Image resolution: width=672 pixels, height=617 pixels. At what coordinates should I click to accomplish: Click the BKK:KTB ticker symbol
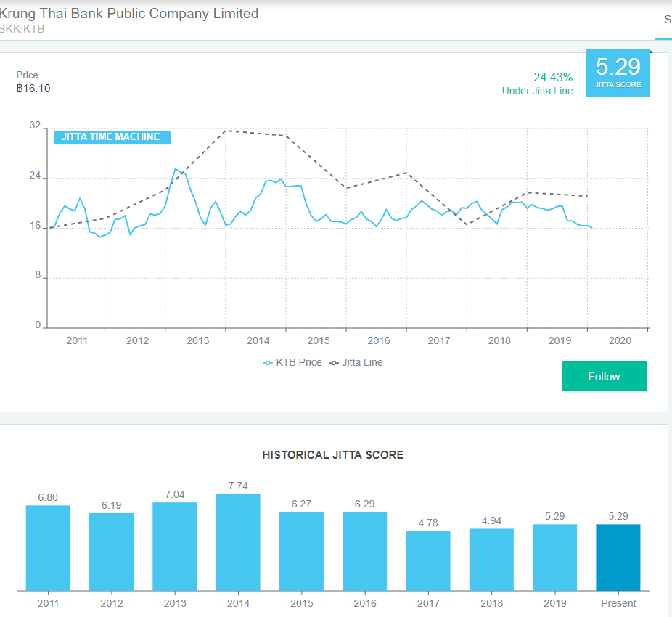coord(22,29)
